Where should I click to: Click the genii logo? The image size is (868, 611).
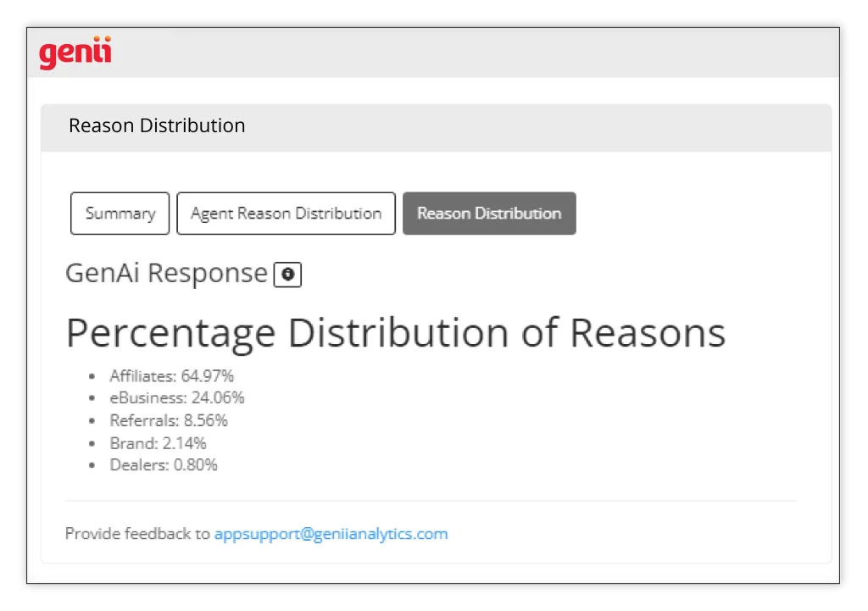pyautogui.click(x=75, y=54)
